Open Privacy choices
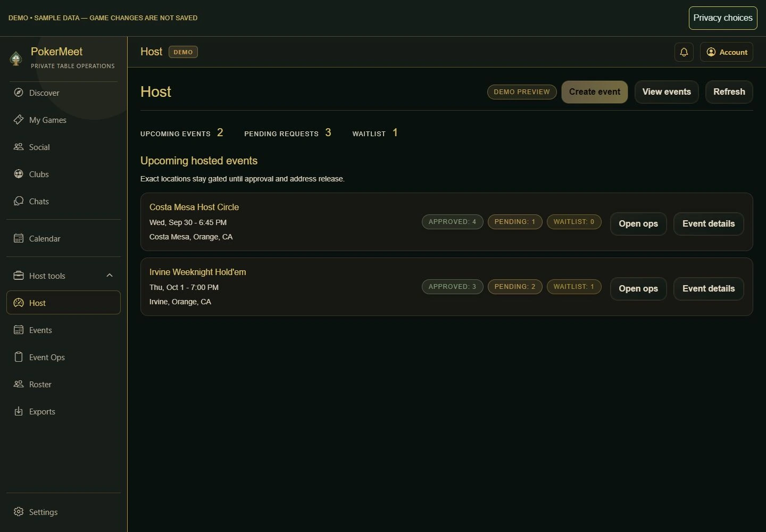766x532 pixels. (x=723, y=18)
